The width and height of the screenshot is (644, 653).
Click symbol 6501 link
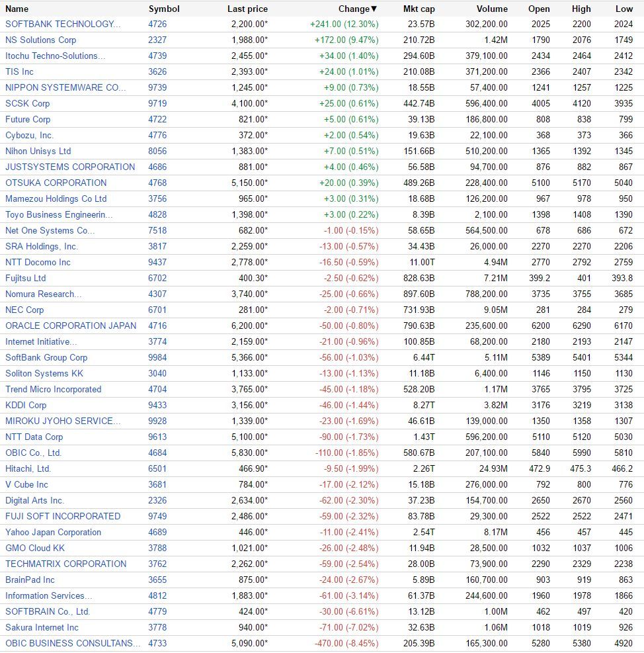(157, 468)
